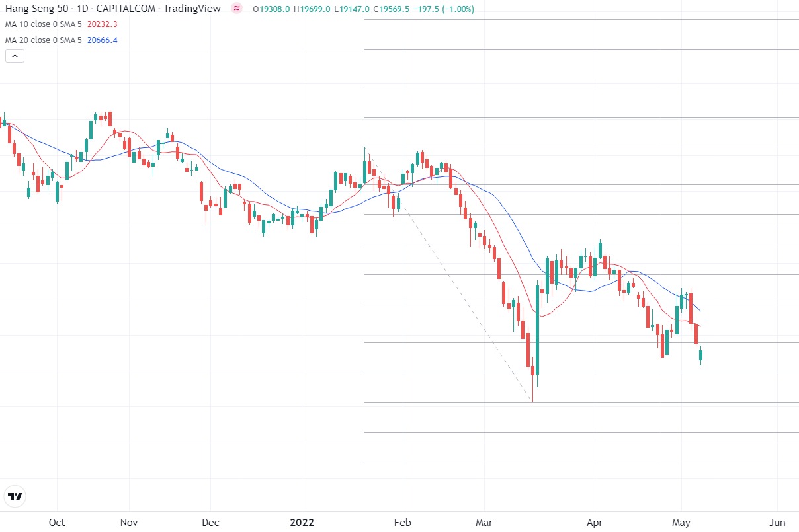Screen dimensions: 799x532
Task: Click the May label on time axis
Action: [681, 523]
